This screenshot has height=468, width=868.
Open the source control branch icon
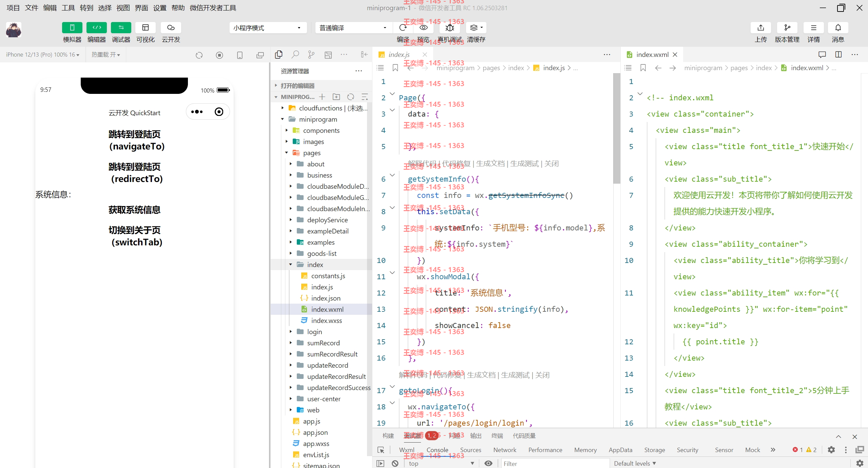point(311,54)
